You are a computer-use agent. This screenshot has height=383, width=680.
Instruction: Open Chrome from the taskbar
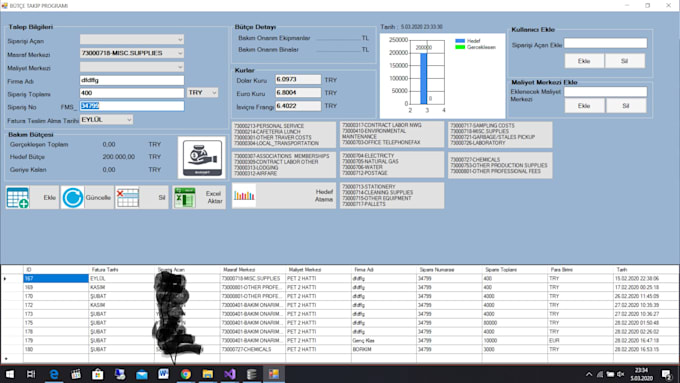click(x=186, y=374)
